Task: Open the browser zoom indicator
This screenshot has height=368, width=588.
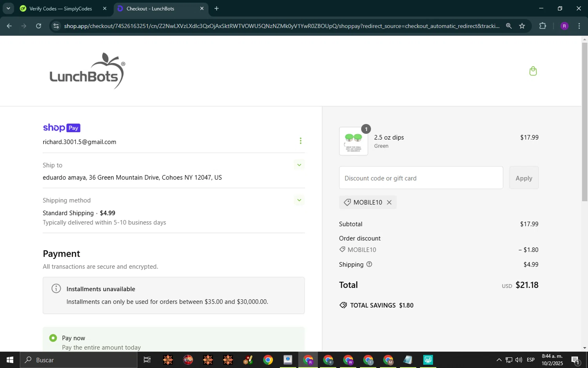Action: (509, 26)
